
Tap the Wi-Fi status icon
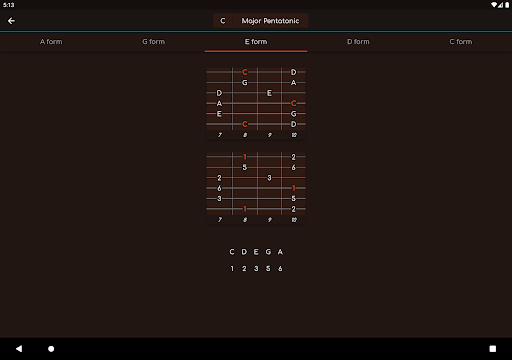coord(494,5)
